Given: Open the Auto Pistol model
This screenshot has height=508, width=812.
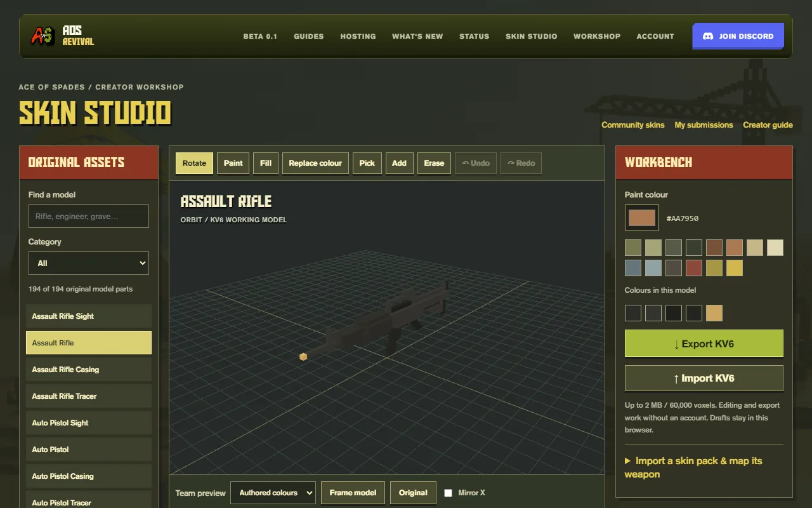Looking at the screenshot, I should point(89,450).
